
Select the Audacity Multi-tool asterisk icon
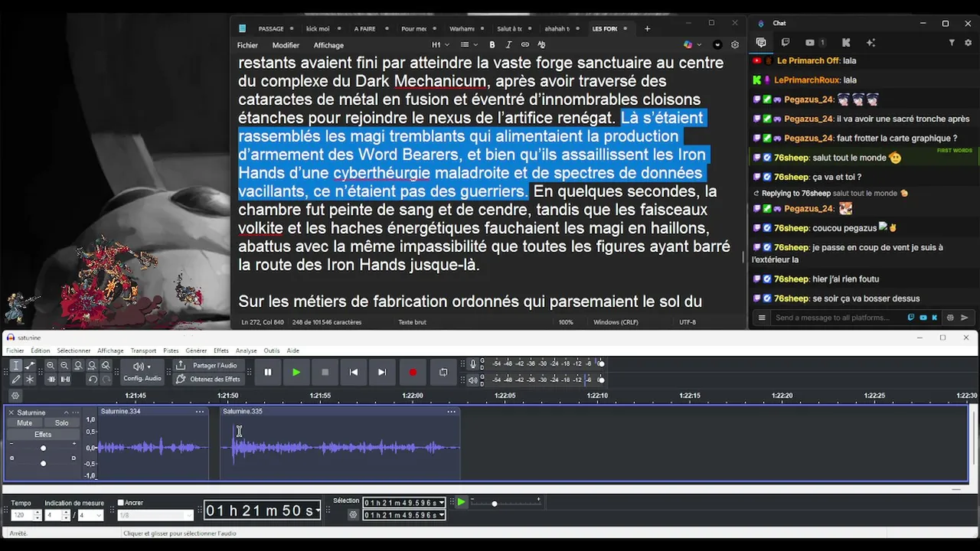[x=30, y=379]
